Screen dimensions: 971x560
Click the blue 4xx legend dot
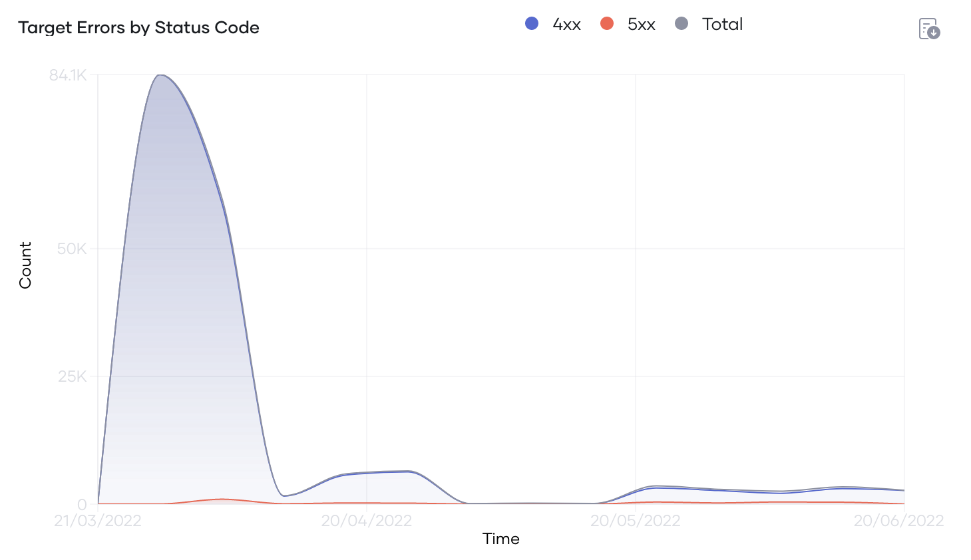(532, 24)
